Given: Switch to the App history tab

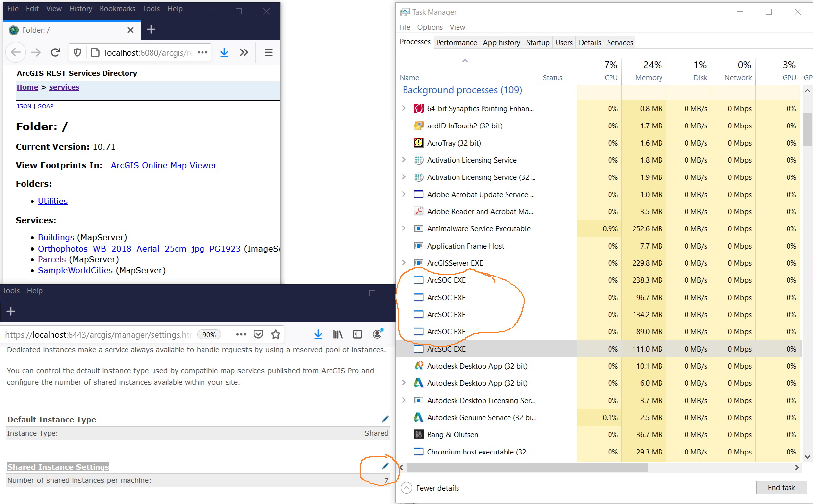Looking at the screenshot, I should [501, 43].
